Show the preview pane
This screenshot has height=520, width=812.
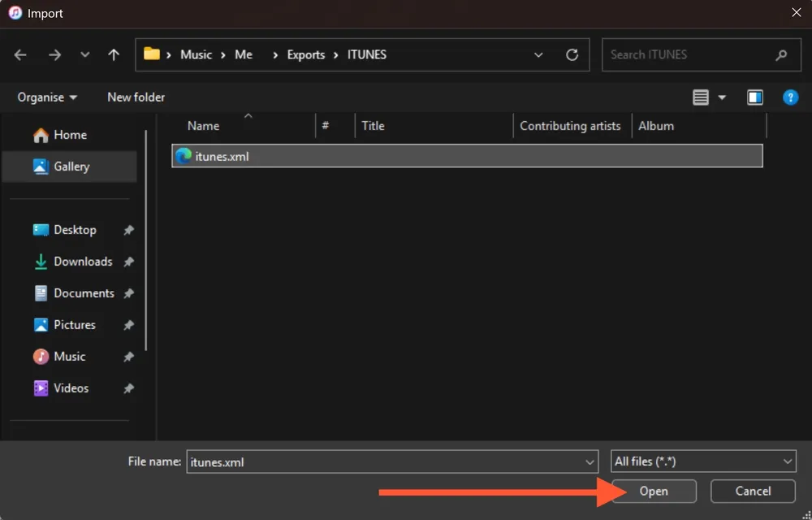pos(754,97)
